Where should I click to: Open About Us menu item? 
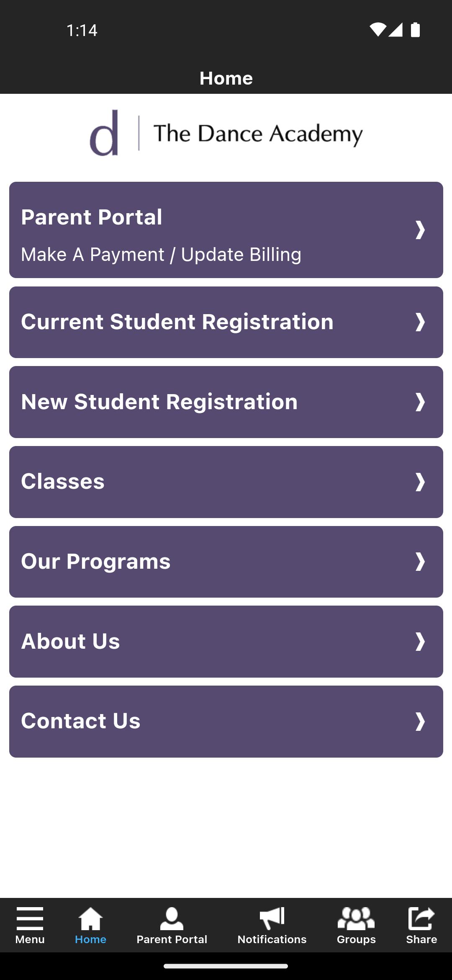coord(226,642)
